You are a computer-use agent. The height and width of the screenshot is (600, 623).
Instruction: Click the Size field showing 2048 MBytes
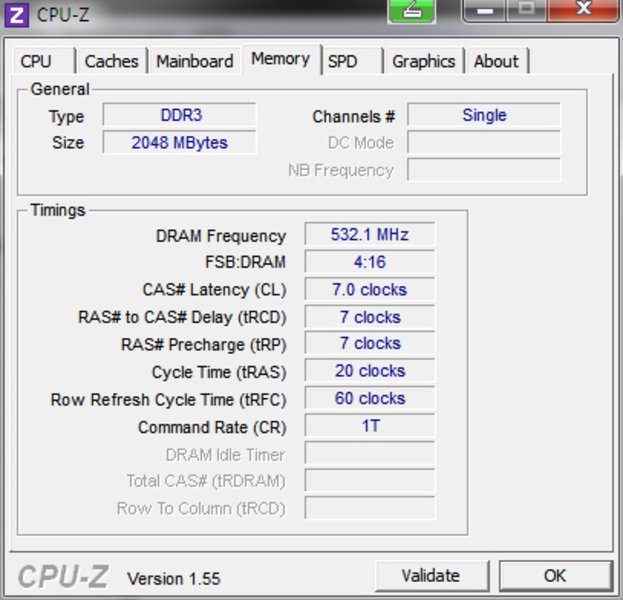click(179, 142)
